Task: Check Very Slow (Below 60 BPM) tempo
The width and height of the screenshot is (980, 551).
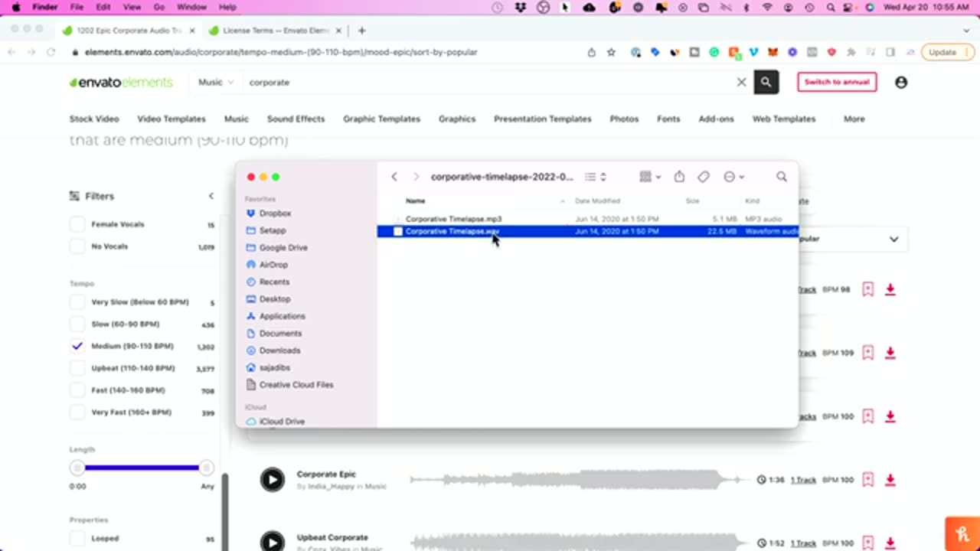Action: (77, 302)
